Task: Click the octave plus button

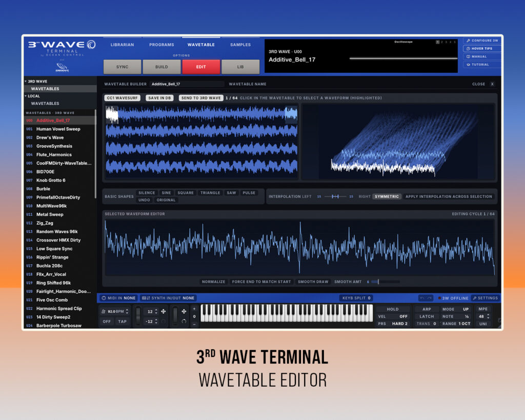Action: click(194, 309)
